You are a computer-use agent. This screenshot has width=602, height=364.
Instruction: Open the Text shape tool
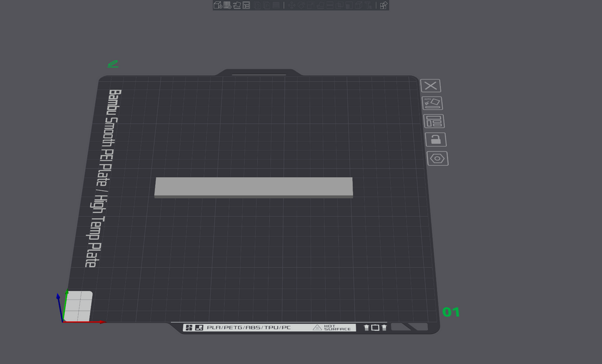pos(368,5)
